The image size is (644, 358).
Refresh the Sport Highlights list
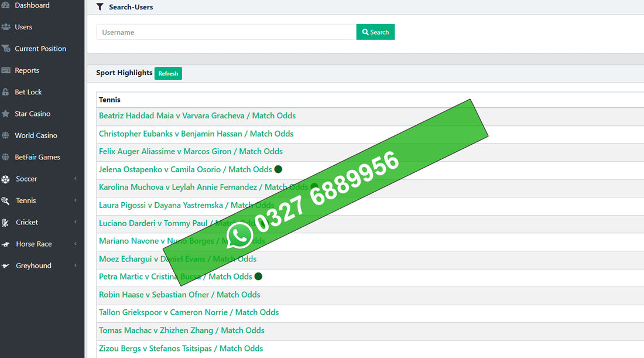tap(168, 73)
